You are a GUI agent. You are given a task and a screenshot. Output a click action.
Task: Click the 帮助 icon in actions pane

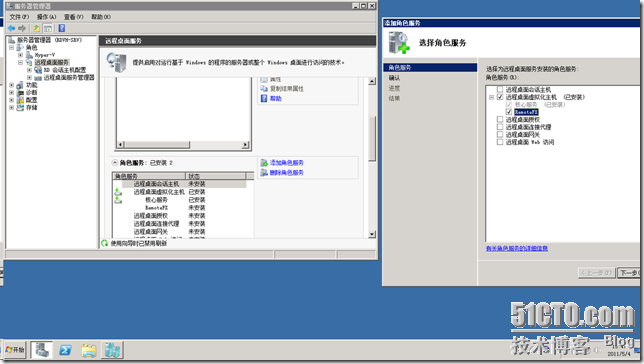tap(264, 98)
